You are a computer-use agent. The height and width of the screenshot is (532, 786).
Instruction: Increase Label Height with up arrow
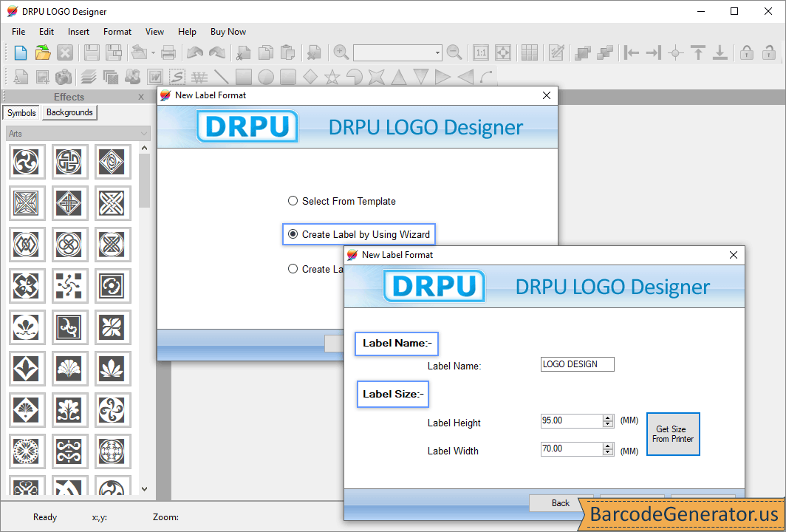tap(608, 417)
